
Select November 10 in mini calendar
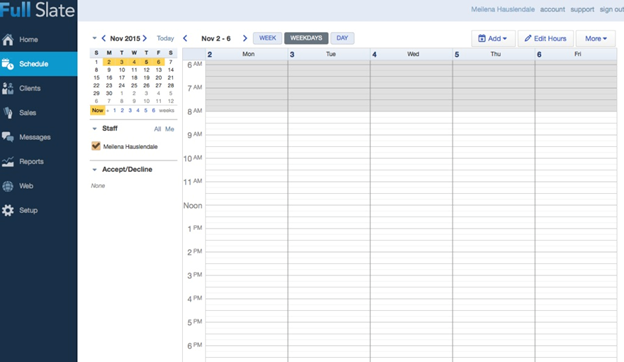[122, 70]
